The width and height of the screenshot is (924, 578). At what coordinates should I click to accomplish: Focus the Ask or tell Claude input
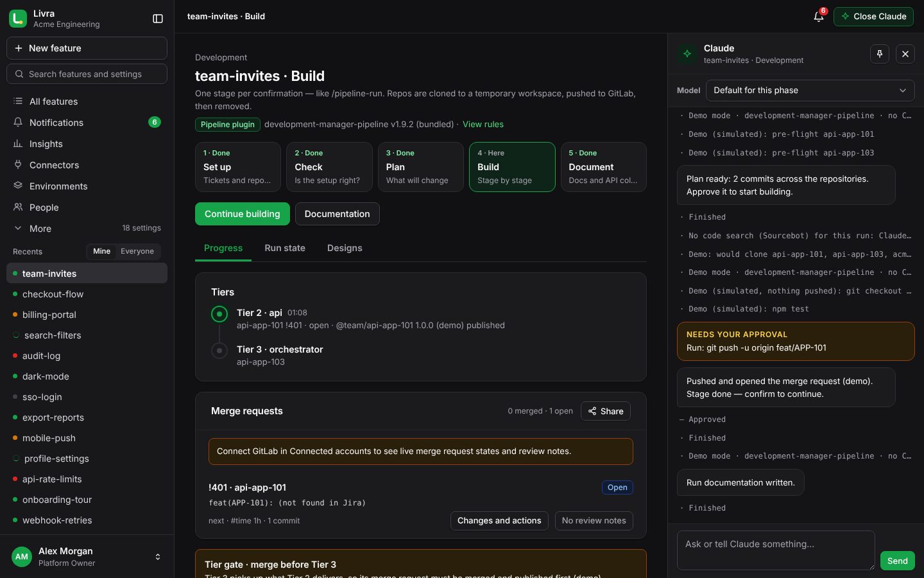point(776,550)
